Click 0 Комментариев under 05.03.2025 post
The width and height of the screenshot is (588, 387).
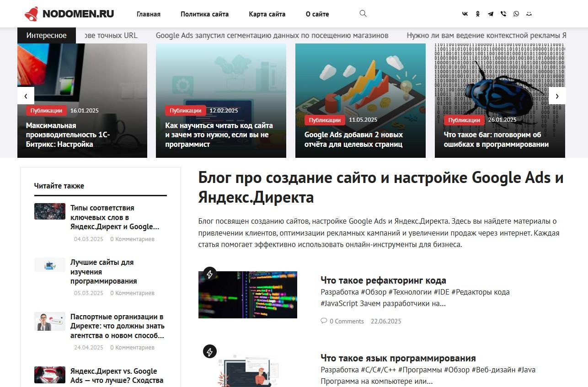(x=132, y=293)
